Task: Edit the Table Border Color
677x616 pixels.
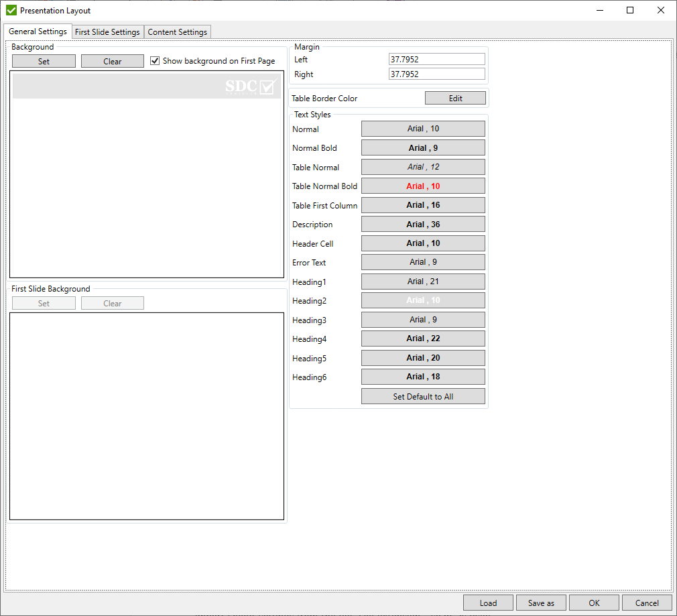Action: (455, 98)
